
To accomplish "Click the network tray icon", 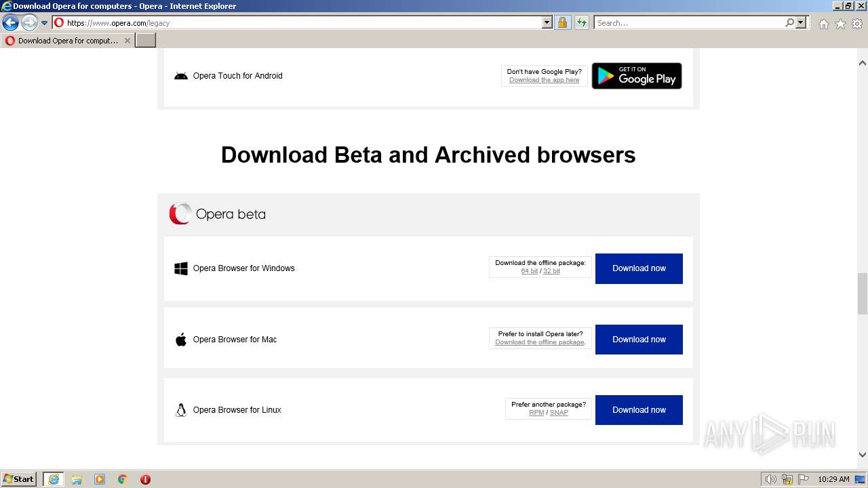I will point(787,479).
